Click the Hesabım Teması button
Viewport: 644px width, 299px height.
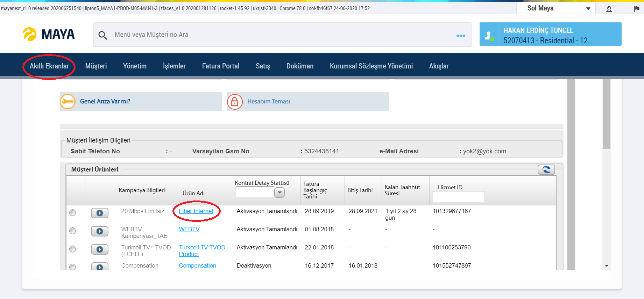point(308,102)
